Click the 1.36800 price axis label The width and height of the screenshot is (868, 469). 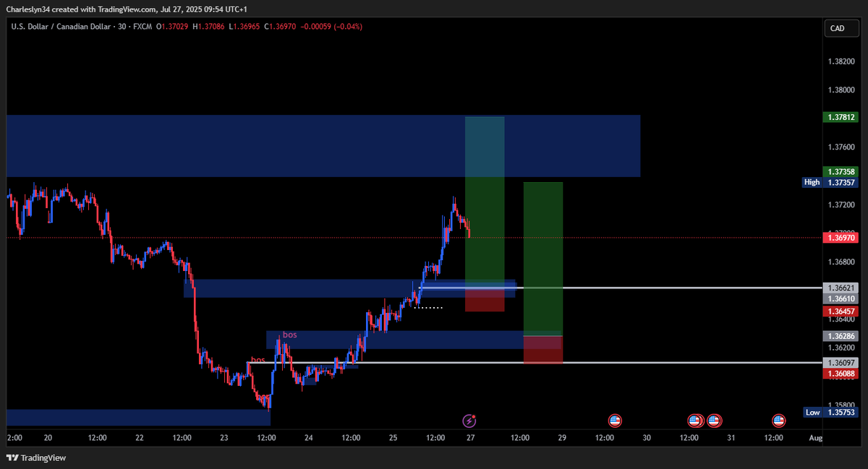coord(840,262)
